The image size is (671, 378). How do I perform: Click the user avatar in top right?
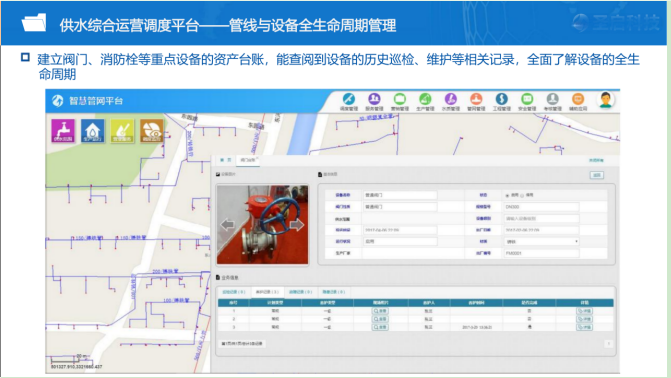(x=605, y=100)
